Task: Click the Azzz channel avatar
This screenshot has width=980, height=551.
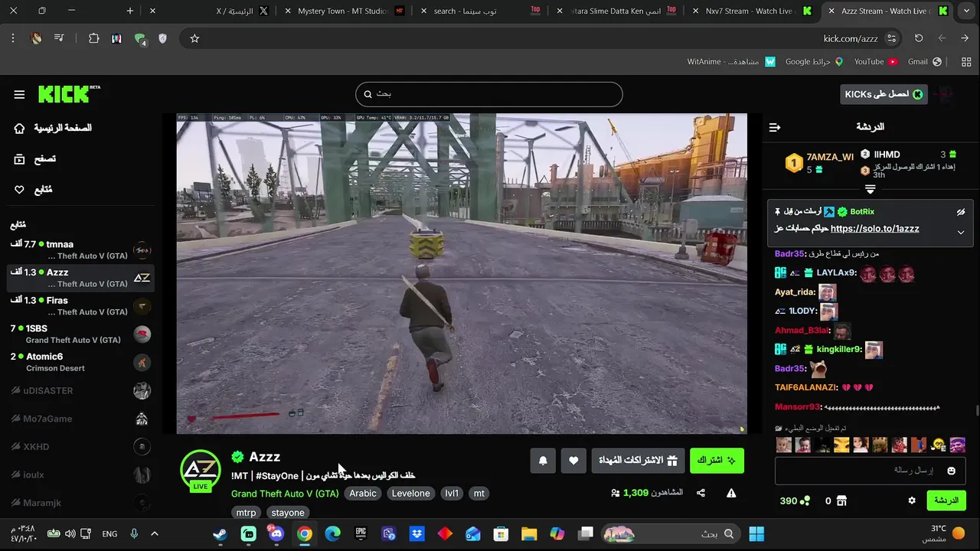Action: pyautogui.click(x=201, y=470)
